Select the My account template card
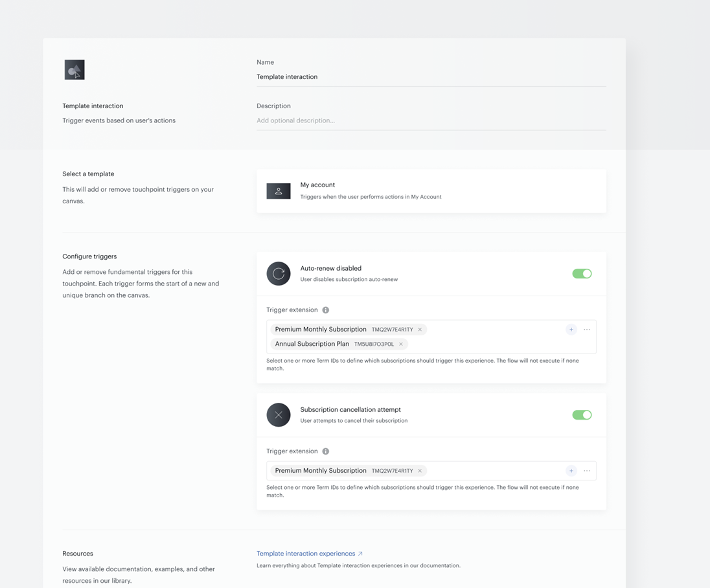 (x=431, y=191)
